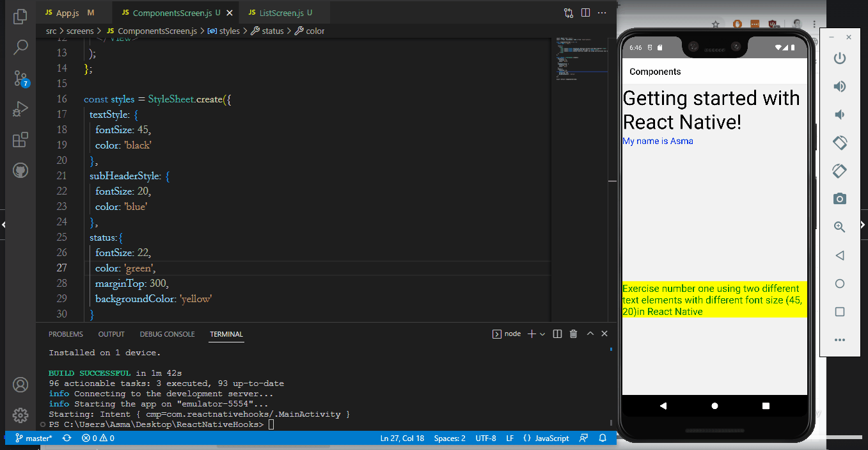Switch to the DEBUG CONSOLE panel tab

[166, 334]
